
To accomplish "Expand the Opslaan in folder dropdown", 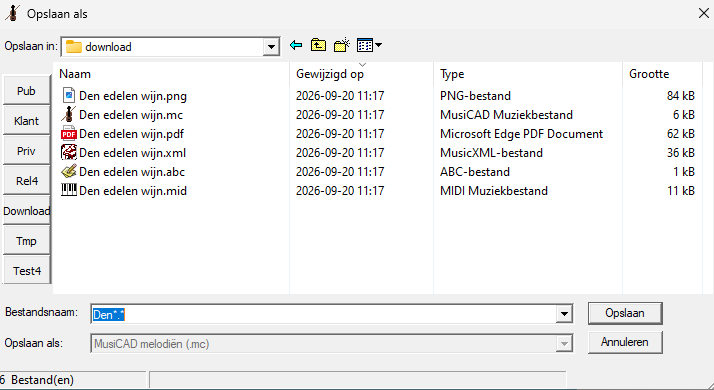I will [x=271, y=46].
